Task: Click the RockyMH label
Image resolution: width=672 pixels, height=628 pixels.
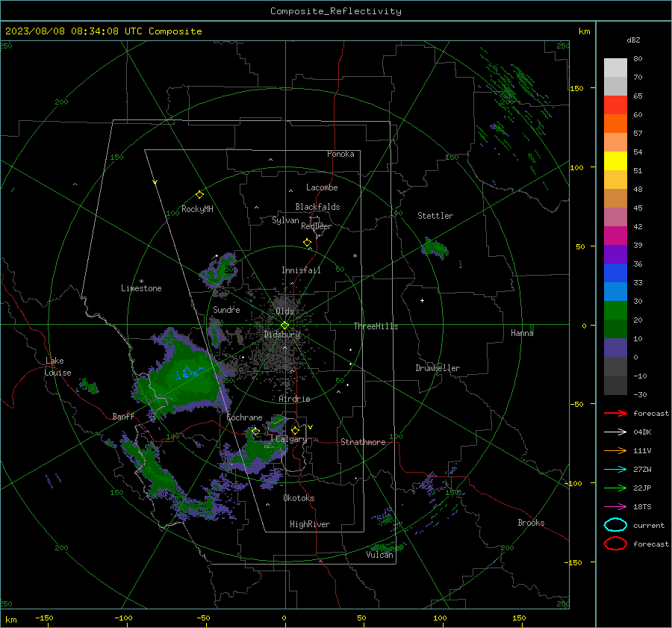Action: click(x=197, y=209)
